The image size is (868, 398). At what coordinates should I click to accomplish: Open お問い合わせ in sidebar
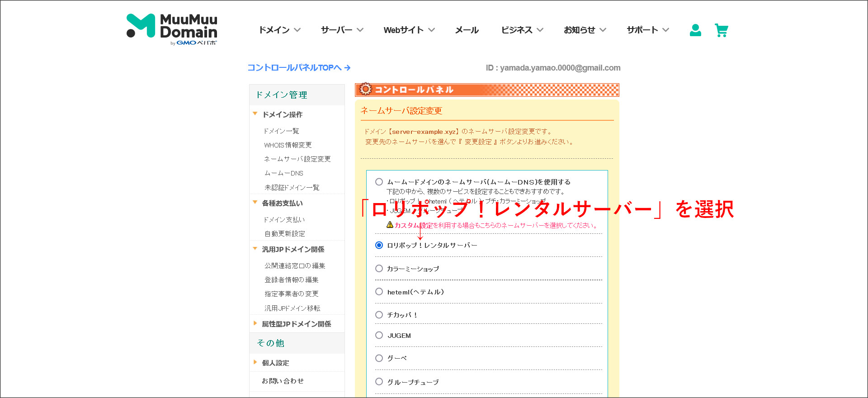pyautogui.click(x=283, y=381)
